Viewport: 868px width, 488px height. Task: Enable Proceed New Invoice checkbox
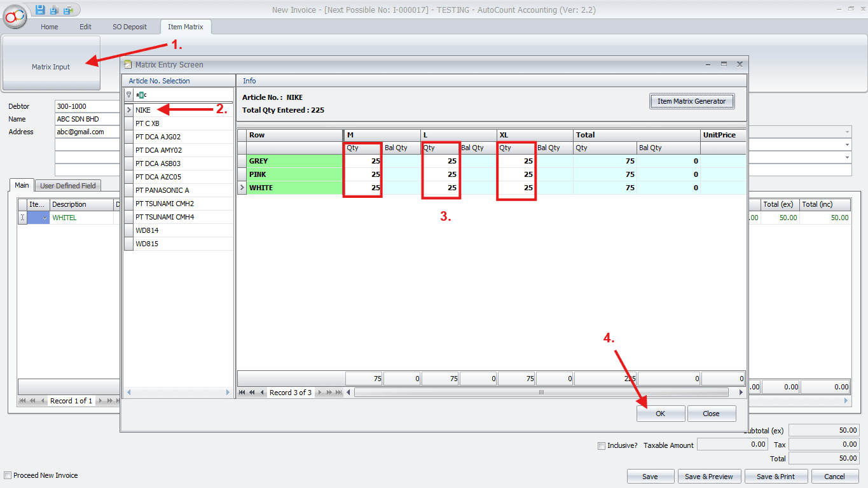click(x=8, y=475)
